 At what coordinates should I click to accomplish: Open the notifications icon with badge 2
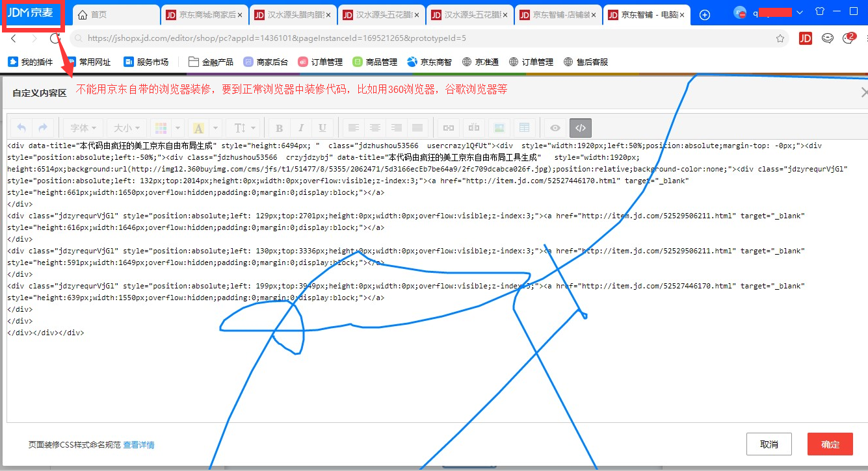tap(848, 38)
